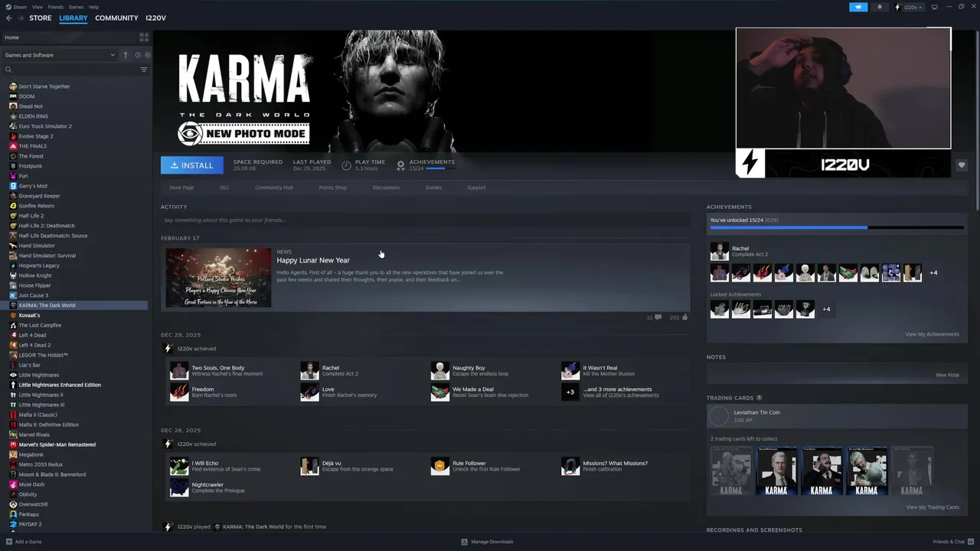Image resolution: width=980 pixels, height=551 pixels.
Task: Click the Leviathan Tin Coin badge icon
Action: (x=719, y=416)
